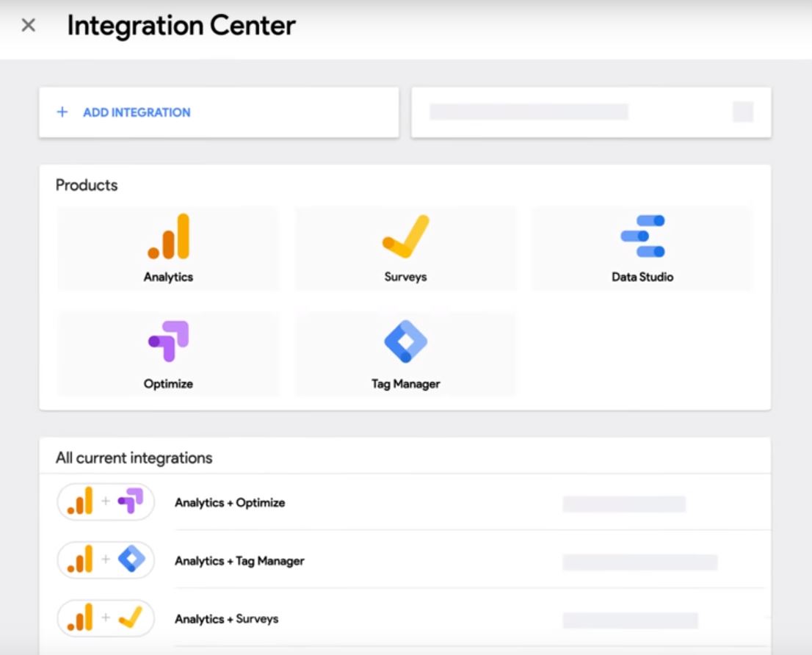Click the Optimize product label
Screen dimensions: 812x655
click(x=168, y=384)
